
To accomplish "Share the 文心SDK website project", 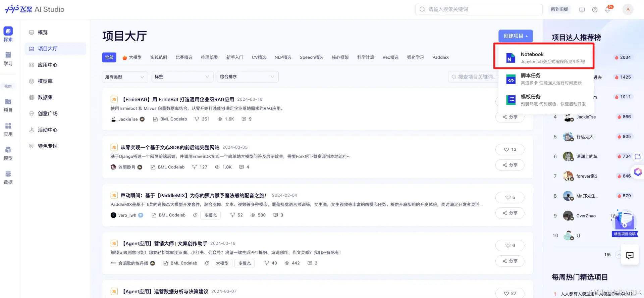I will [510, 165].
